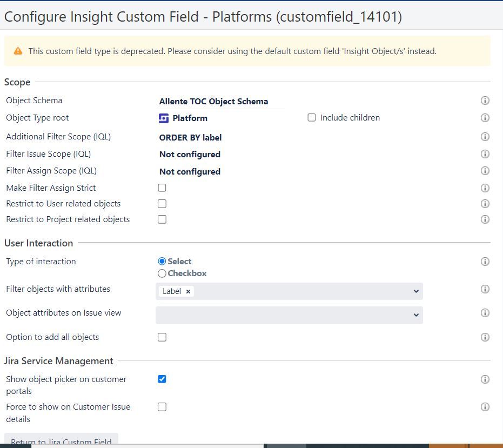Open info icon for Additional Filter Scope
This screenshot has height=448, width=503.
click(x=485, y=137)
